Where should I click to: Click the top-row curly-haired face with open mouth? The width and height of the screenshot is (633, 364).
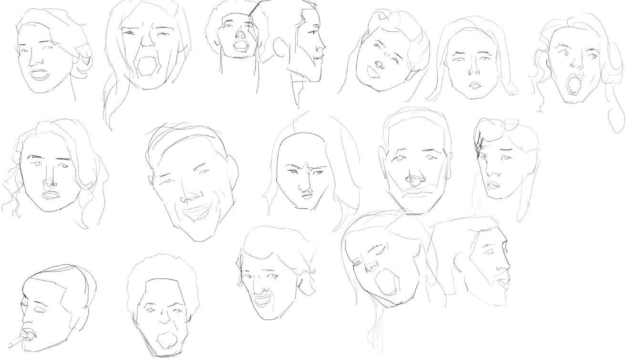click(x=236, y=33)
